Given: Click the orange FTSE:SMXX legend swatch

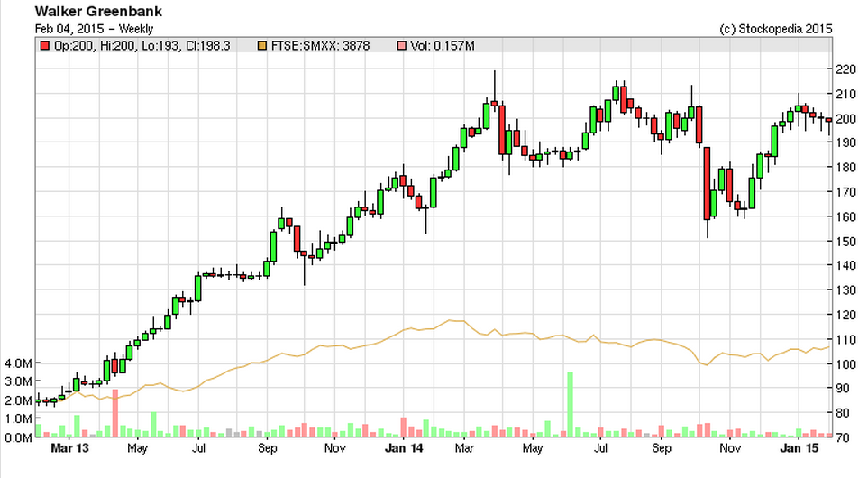Looking at the screenshot, I should 262,46.
